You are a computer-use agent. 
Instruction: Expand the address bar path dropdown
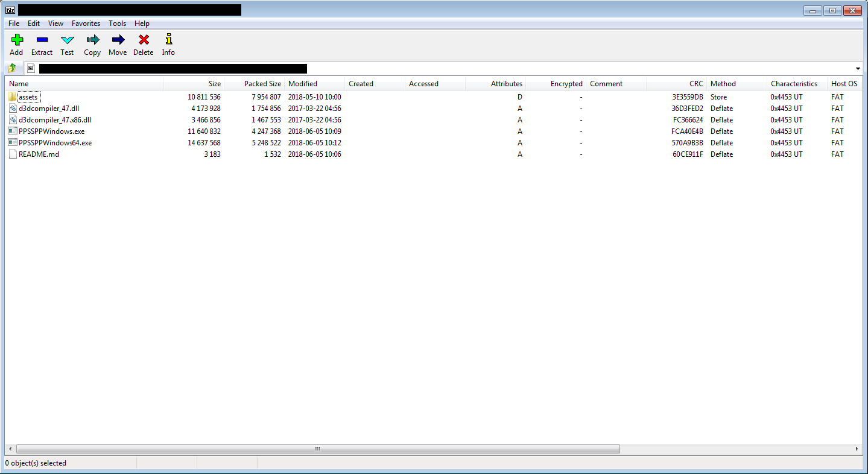858,68
